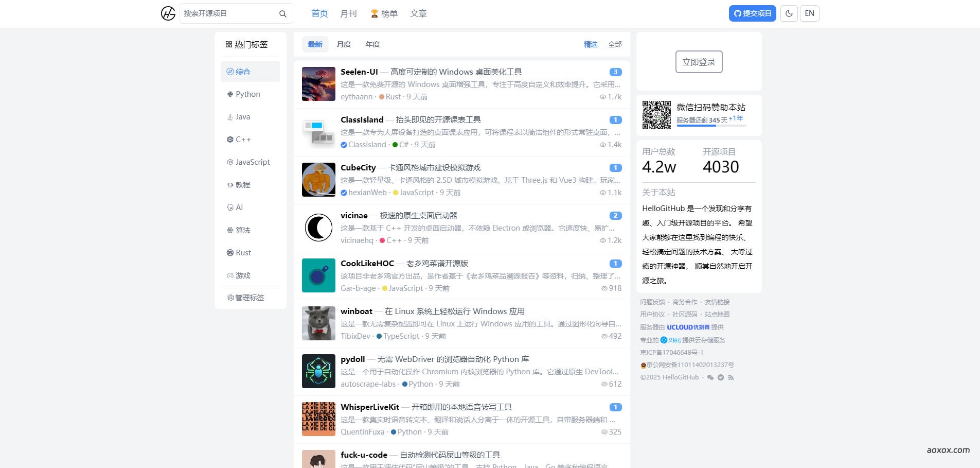980x468 pixels.
Task: Click the 立即登录 button
Action: (x=699, y=62)
